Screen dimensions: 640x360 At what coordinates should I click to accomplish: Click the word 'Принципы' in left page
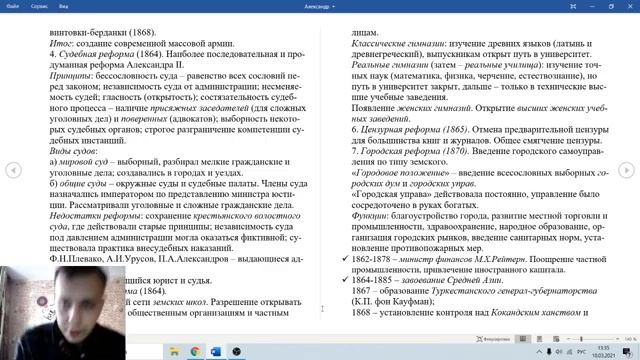point(70,76)
